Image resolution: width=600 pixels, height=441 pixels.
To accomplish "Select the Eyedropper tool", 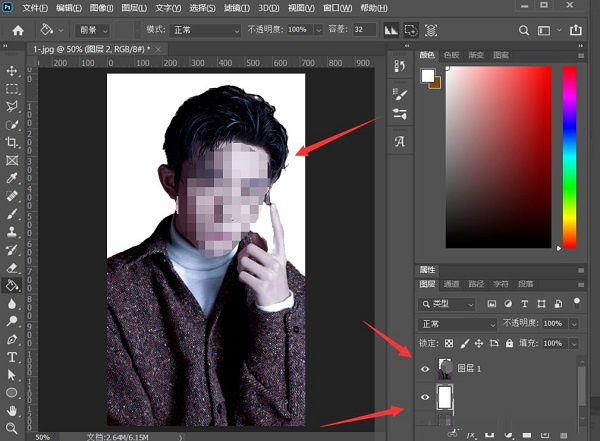I will coord(11,178).
